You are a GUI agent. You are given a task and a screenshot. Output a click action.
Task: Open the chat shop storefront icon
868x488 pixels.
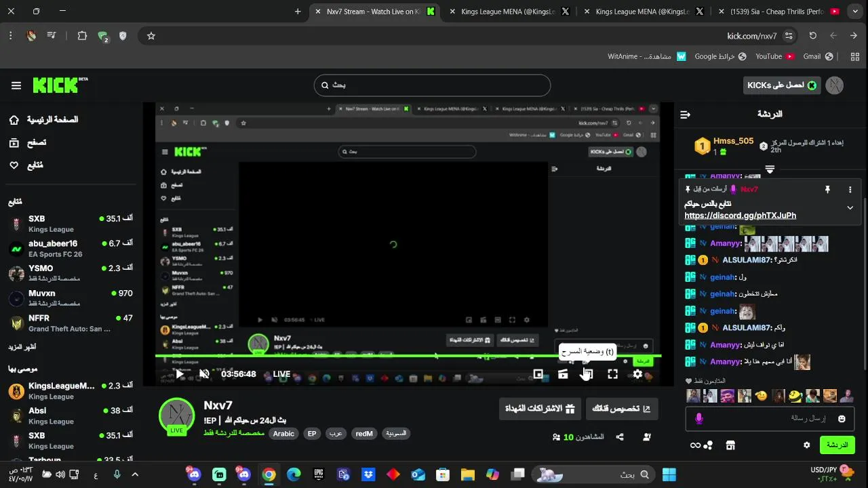730,445
